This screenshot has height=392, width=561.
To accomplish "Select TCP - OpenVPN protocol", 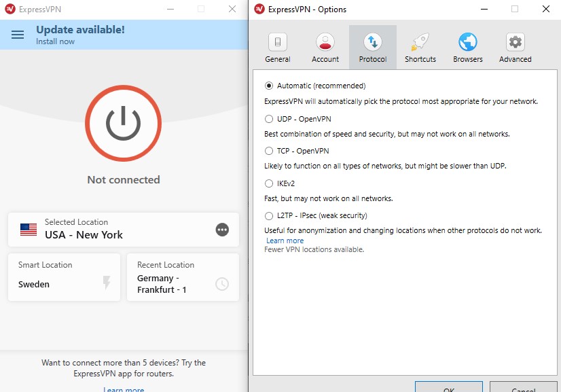I will tap(269, 151).
